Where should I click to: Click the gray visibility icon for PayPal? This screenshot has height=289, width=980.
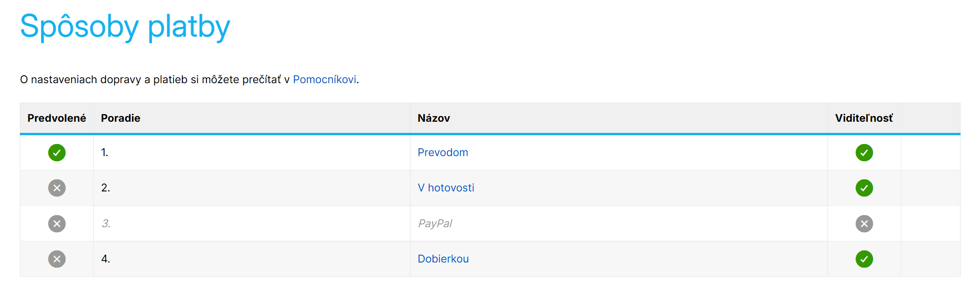point(864,223)
